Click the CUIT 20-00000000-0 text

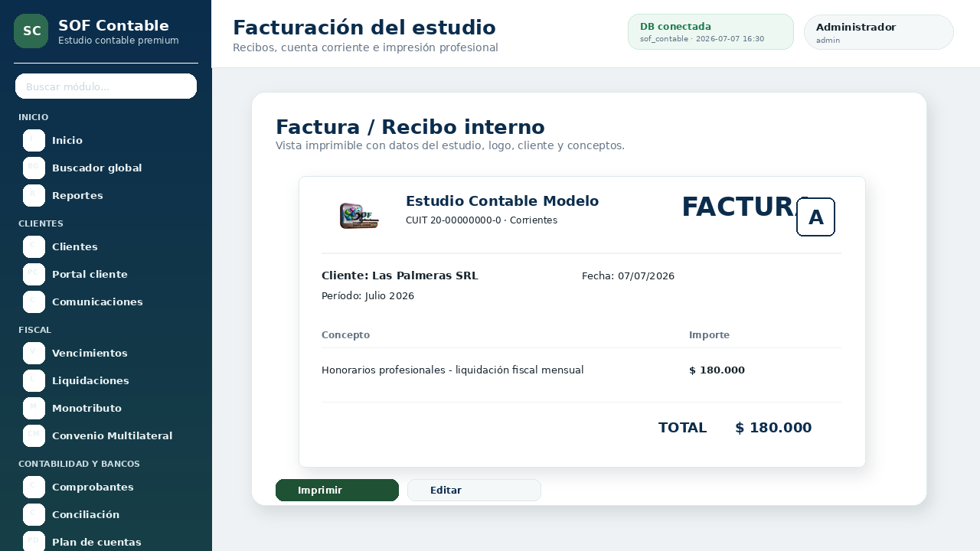(453, 220)
